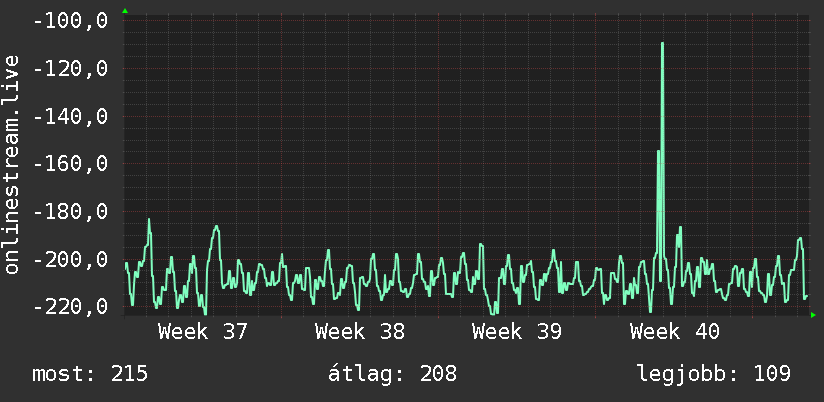This screenshot has height=402, width=824.
Task: Click the '-160,0' y-axis label
Action: [x=70, y=163]
